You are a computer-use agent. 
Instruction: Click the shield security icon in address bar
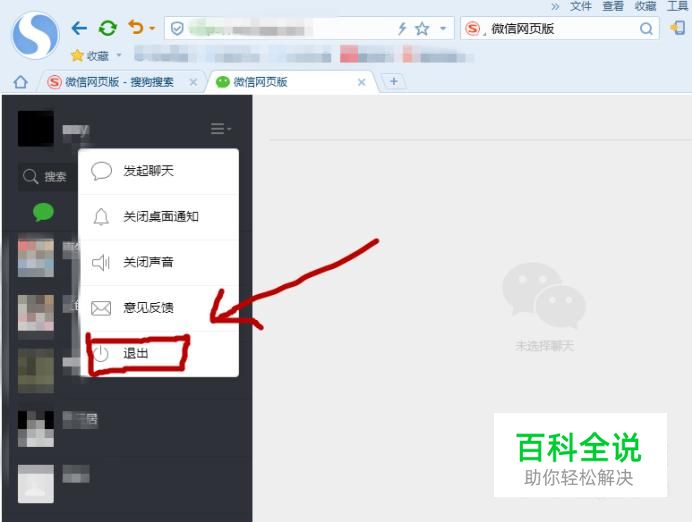click(177, 29)
